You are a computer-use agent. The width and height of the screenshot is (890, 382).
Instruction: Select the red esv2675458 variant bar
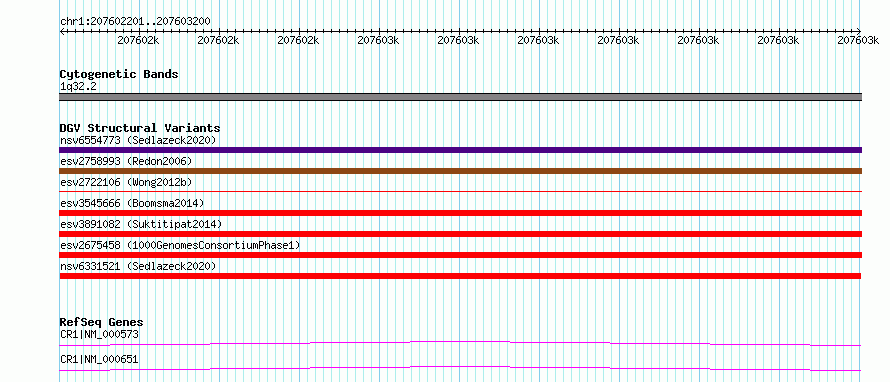(x=460, y=255)
